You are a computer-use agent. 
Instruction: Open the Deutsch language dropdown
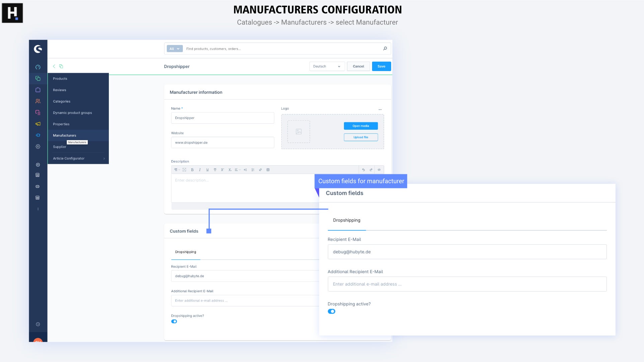327,66
